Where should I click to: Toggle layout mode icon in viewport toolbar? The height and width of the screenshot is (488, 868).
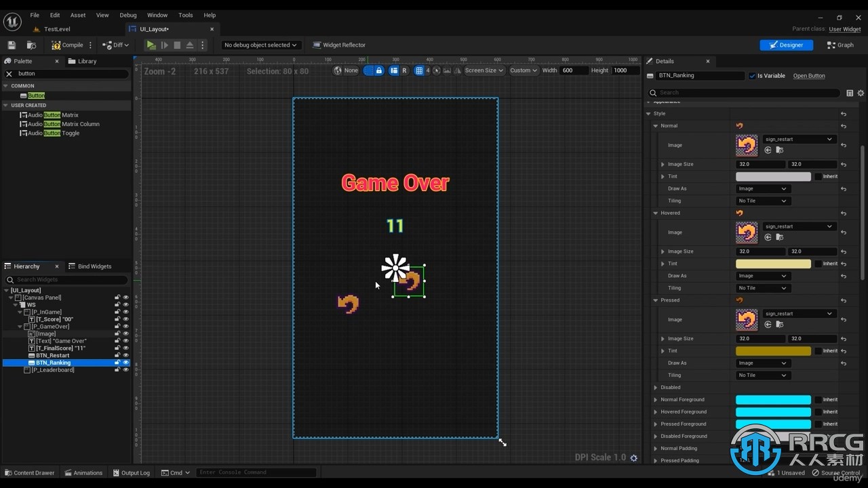click(x=394, y=70)
